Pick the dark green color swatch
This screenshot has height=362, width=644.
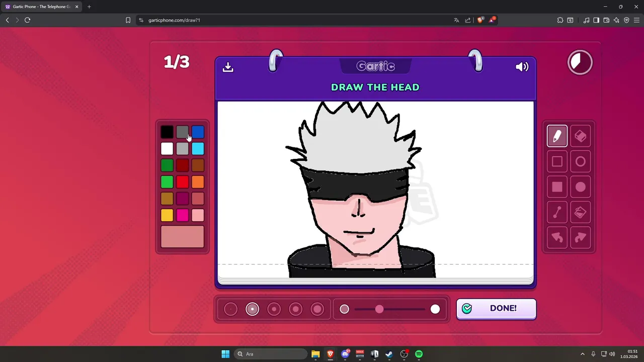(x=167, y=165)
